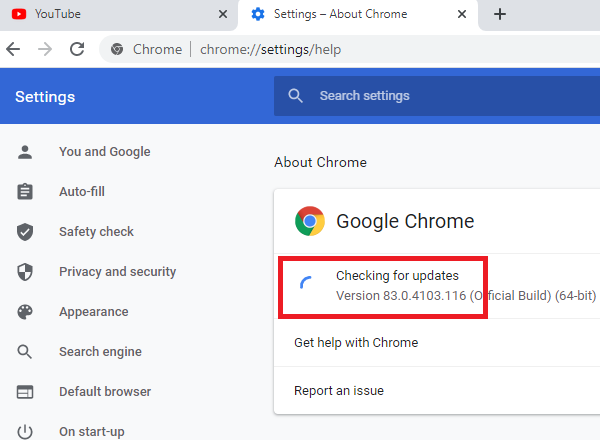This screenshot has height=440, width=600.
Task: Open a new tab with plus button
Action: pyautogui.click(x=500, y=14)
